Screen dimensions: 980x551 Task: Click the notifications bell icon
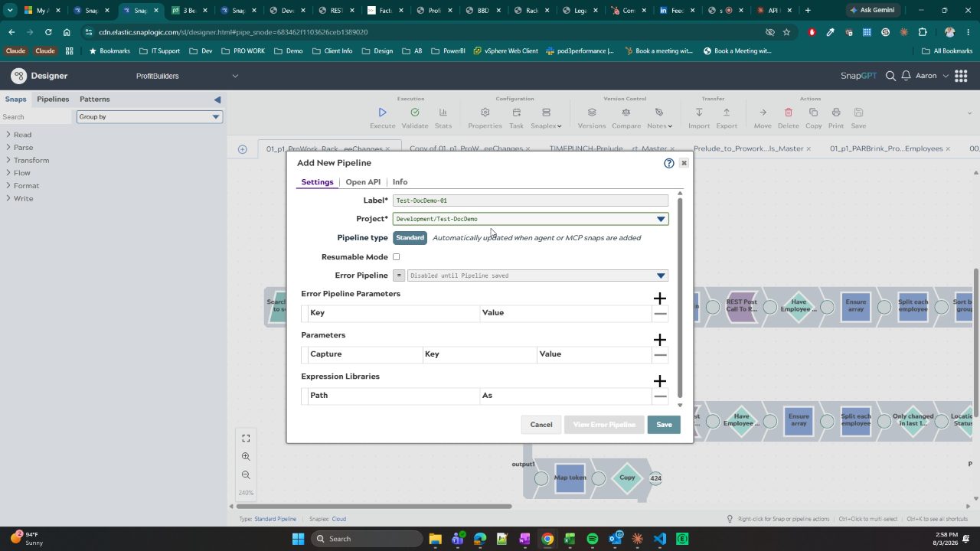coord(906,76)
